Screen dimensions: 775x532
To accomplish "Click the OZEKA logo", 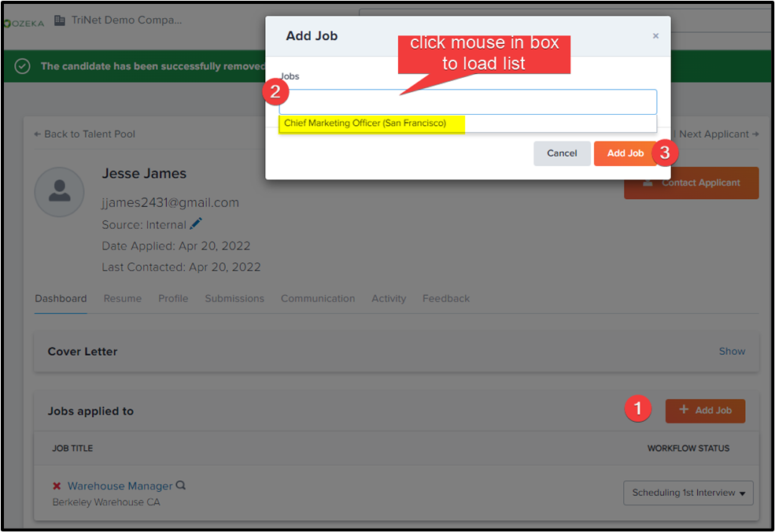I will pos(24,23).
